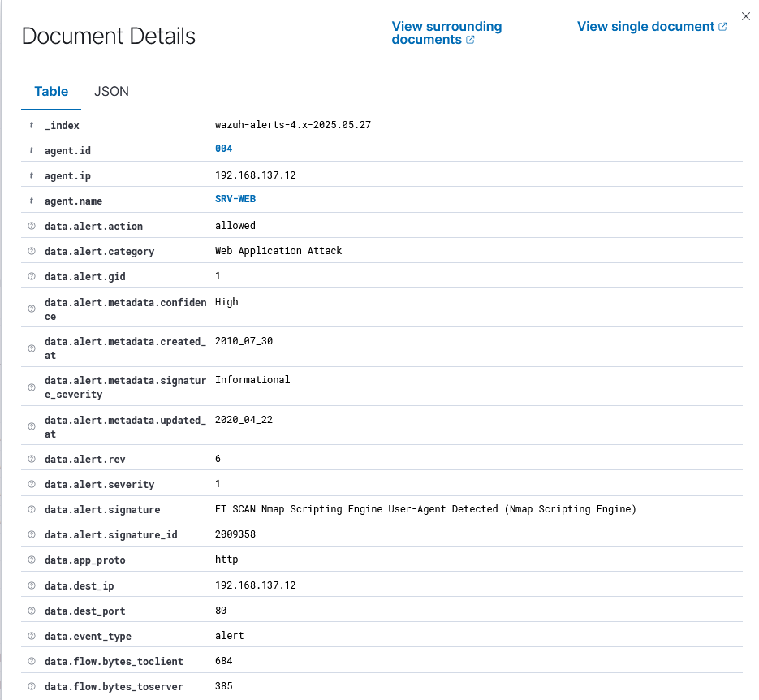Click the type icon beside agent.name
The height and width of the screenshot is (700, 759).
click(32, 201)
